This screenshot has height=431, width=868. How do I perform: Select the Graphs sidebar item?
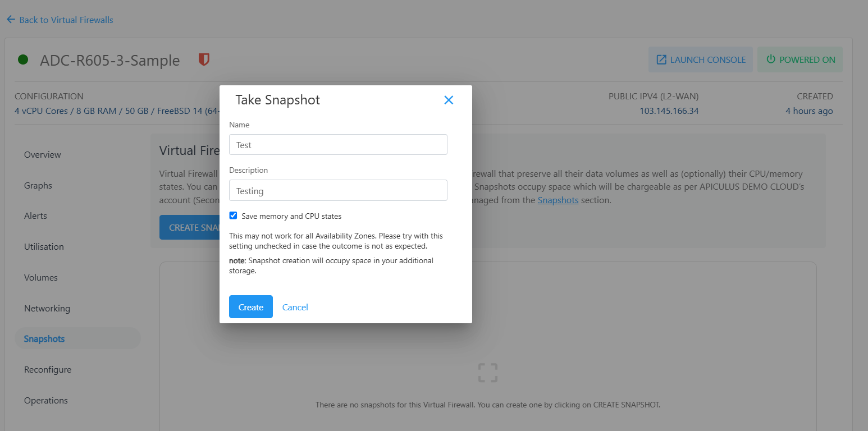pyautogui.click(x=38, y=185)
